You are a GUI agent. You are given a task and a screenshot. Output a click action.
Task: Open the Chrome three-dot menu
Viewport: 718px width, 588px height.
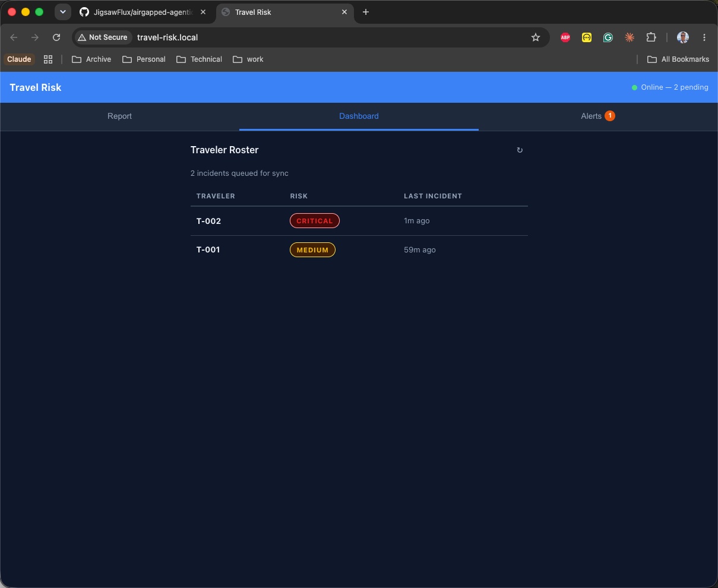pyautogui.click(x=704, y=37)
